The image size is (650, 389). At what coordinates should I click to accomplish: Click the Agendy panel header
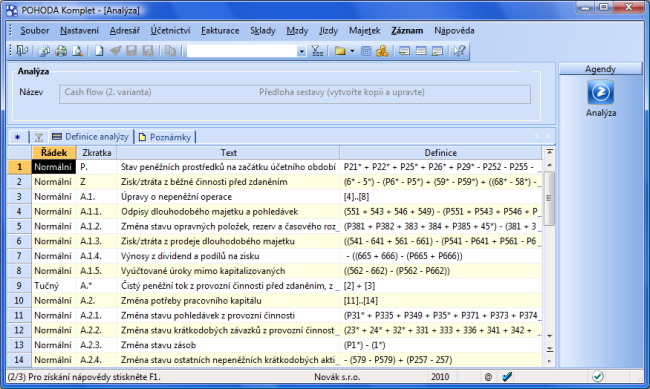click(x=600, y=69)
